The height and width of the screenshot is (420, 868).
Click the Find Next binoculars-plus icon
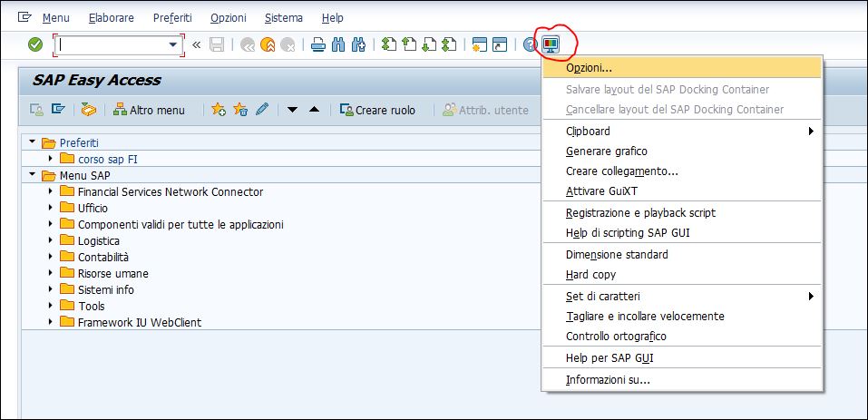pos(358,44)
